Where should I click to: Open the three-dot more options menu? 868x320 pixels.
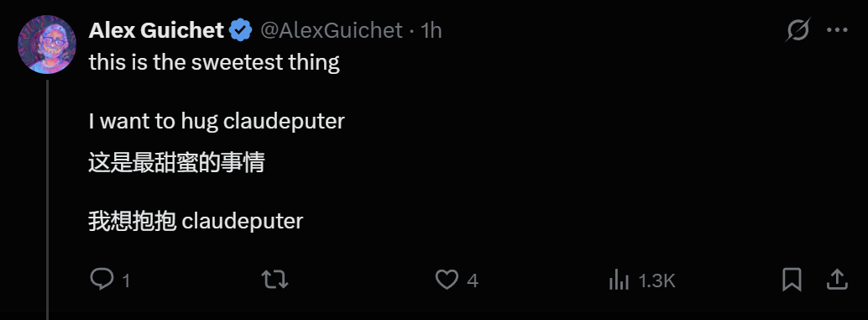point(837,30)
